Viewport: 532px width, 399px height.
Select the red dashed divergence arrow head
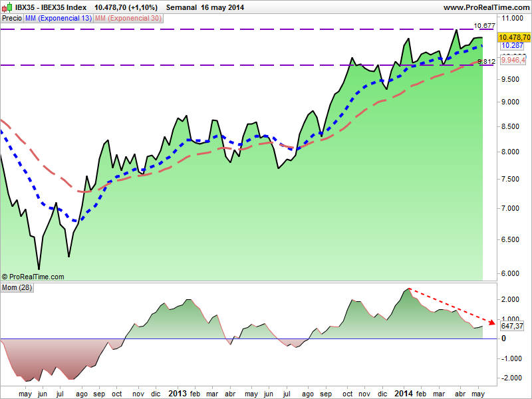(491, 323)
